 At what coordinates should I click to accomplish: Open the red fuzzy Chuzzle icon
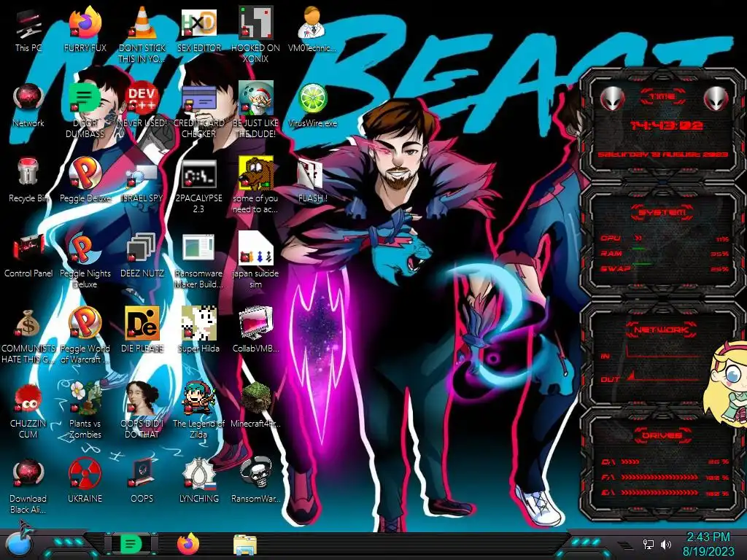tap(28, 411)
